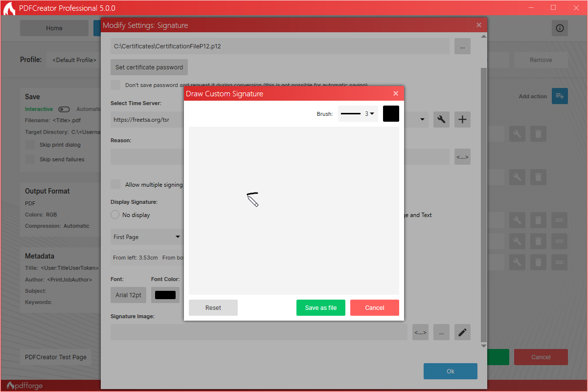Click the pencil icon to draw signature
588x392 pixels.
462,332
